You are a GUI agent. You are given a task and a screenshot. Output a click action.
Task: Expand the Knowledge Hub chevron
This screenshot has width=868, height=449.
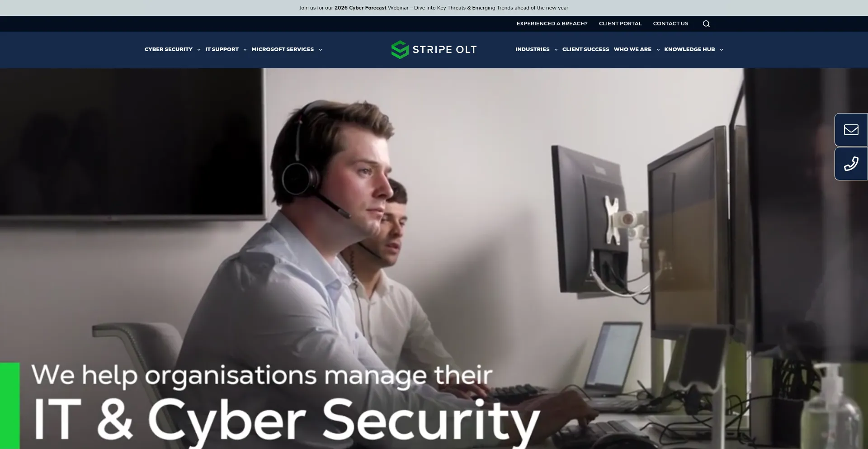coord(722,50)
